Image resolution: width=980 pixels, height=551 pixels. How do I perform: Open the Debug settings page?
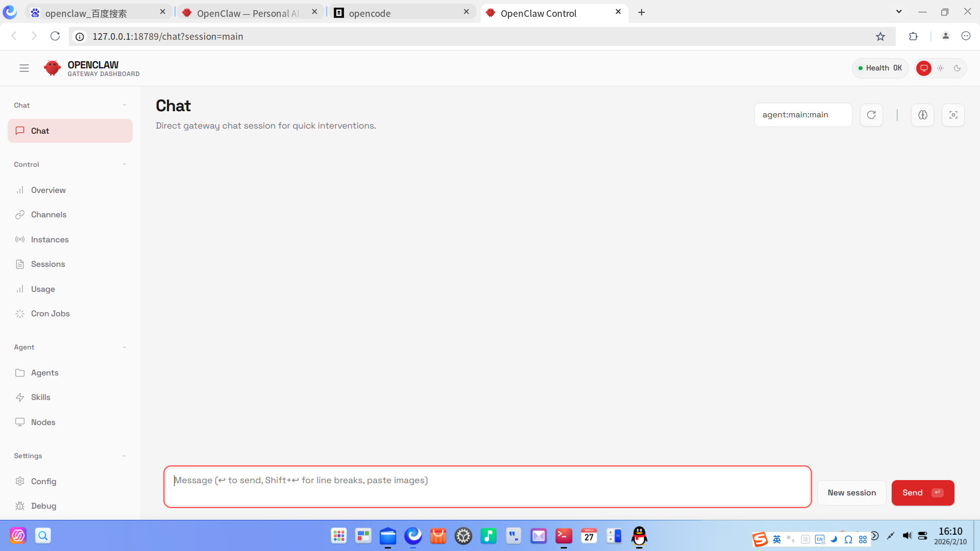coord(43,506)
